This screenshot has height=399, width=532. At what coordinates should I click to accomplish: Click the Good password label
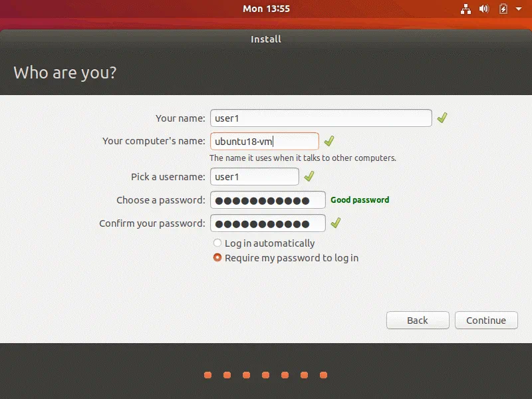(x=360, y=199)
